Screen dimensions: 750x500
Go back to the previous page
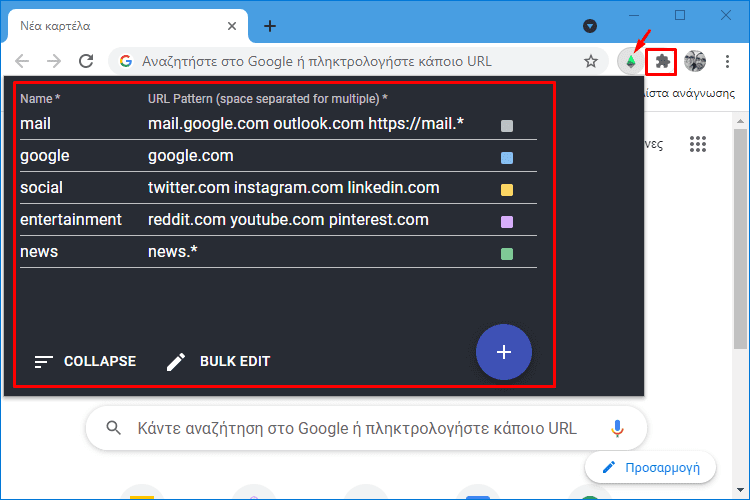point(22,61)
